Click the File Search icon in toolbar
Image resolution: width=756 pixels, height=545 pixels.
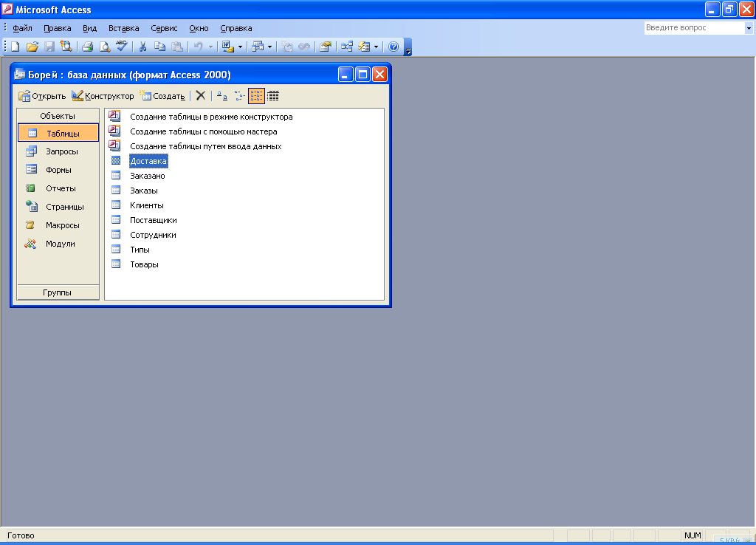tap(66, 47)
